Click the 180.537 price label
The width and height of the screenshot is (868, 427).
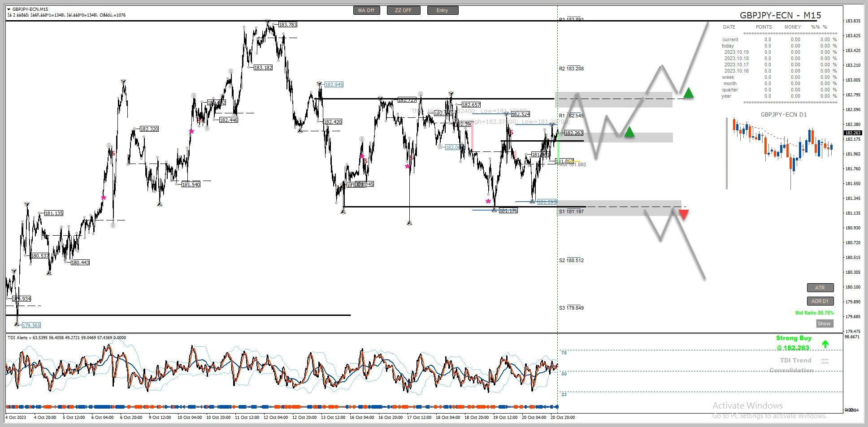point(40,256)
